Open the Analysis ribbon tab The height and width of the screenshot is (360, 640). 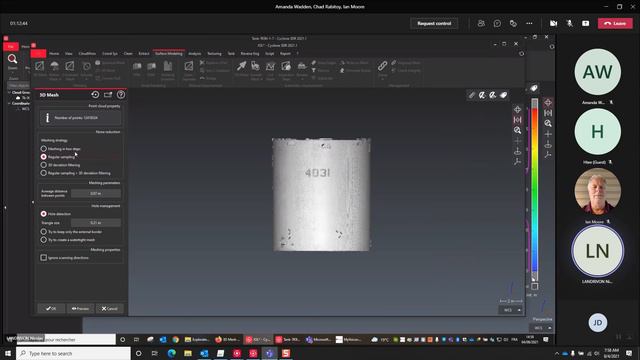coord(195,53)
